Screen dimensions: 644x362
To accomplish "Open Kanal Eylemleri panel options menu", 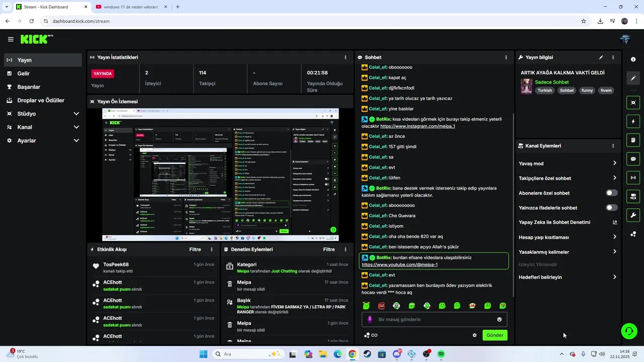I will 613,146.
